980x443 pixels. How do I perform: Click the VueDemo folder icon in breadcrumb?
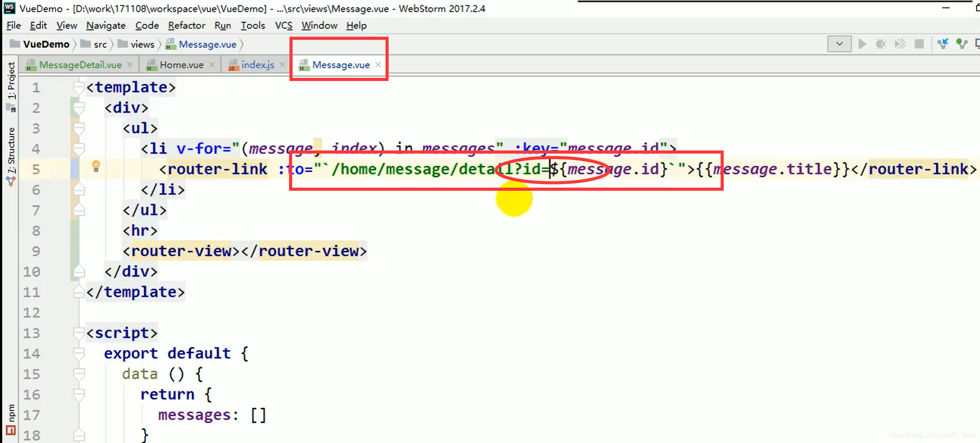15,44
